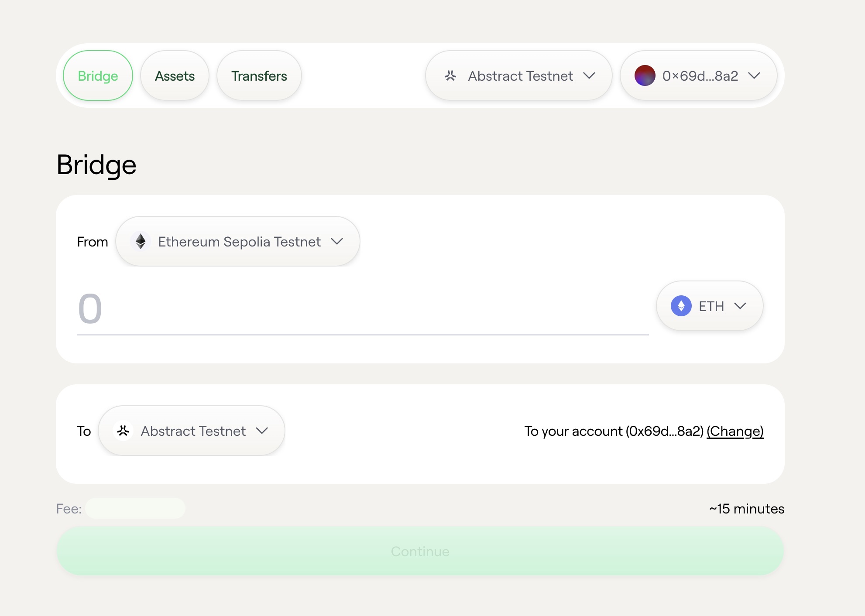
Task: Click the 'Fee:' label
Action: (x=69, y=509)
